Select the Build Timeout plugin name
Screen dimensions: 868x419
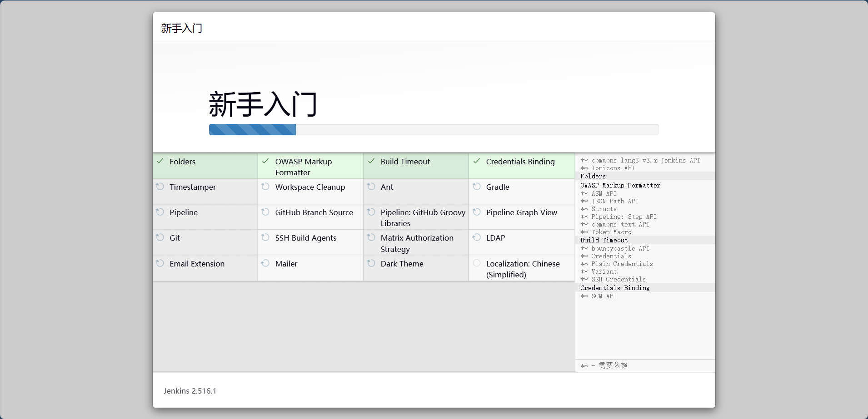pyautogui.click(x=405, y=162)
